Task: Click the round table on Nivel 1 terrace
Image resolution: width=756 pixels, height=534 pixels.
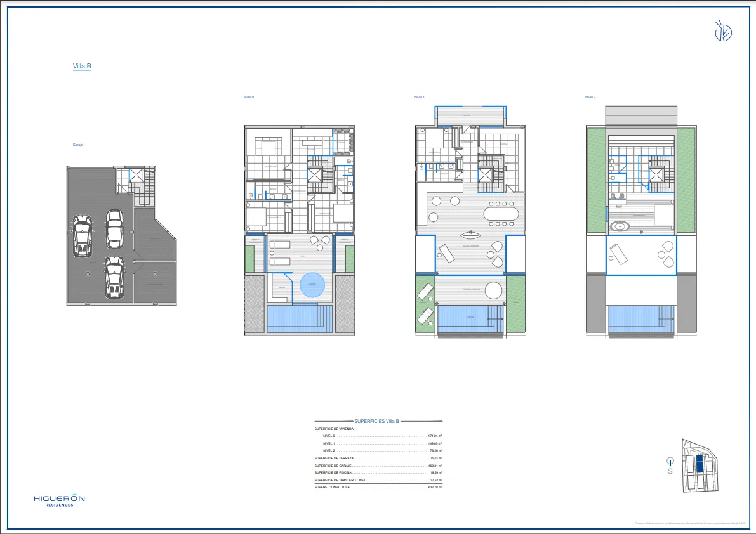Action: pos(493,290)
